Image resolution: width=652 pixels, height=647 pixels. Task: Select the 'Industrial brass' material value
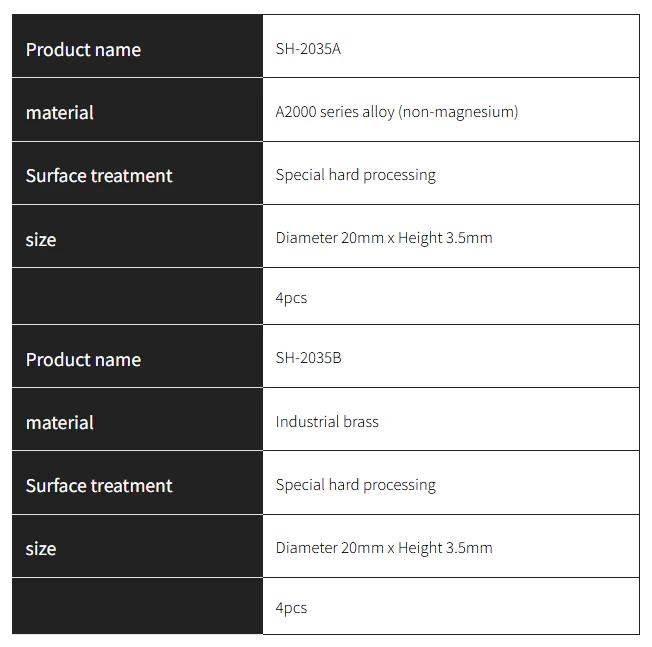coord(327,422)
